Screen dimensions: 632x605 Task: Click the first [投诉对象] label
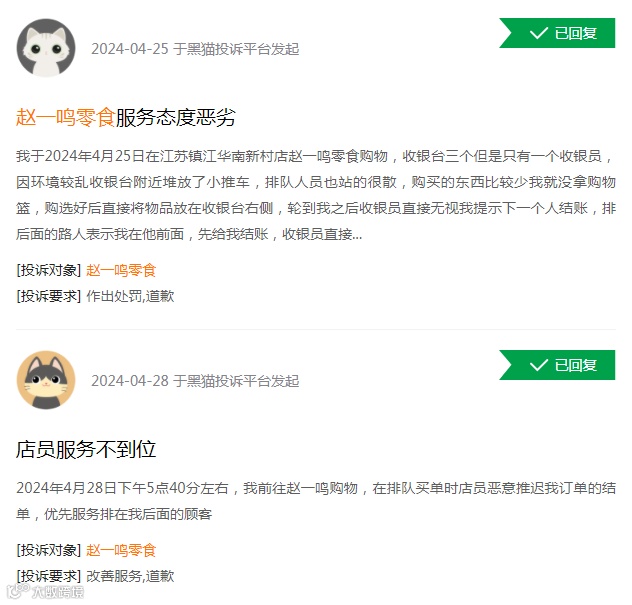49,270
